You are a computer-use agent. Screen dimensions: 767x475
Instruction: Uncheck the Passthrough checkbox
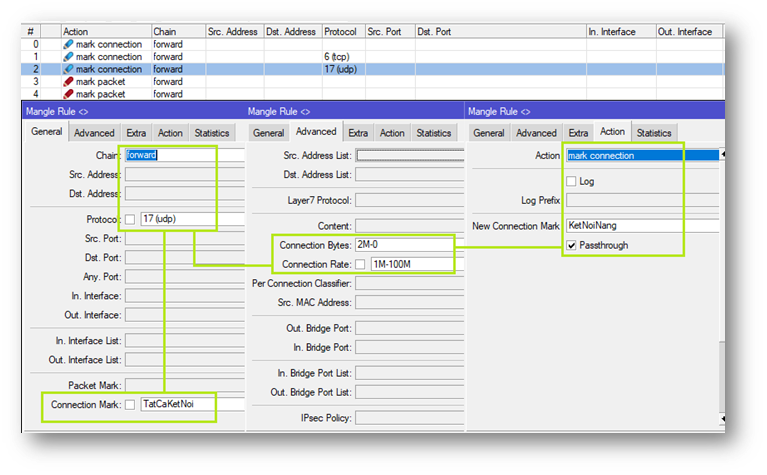coord(571,245)
